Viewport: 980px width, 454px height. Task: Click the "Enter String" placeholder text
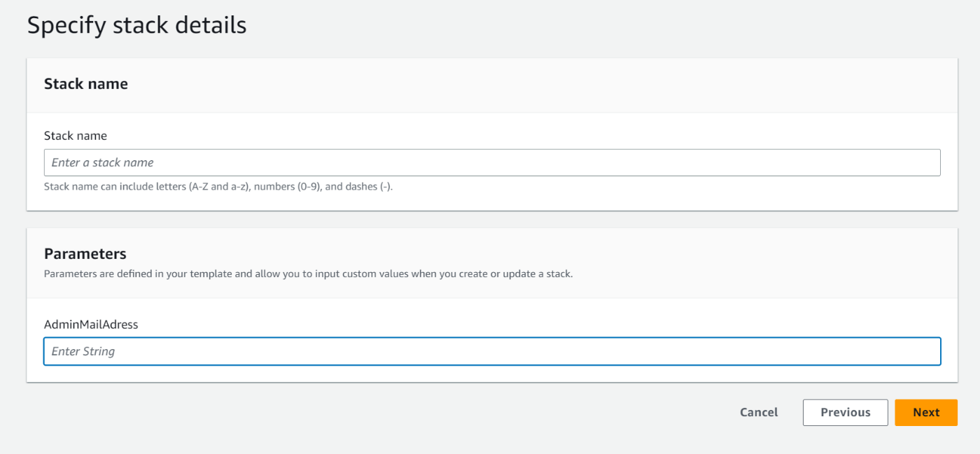point(83,351)
